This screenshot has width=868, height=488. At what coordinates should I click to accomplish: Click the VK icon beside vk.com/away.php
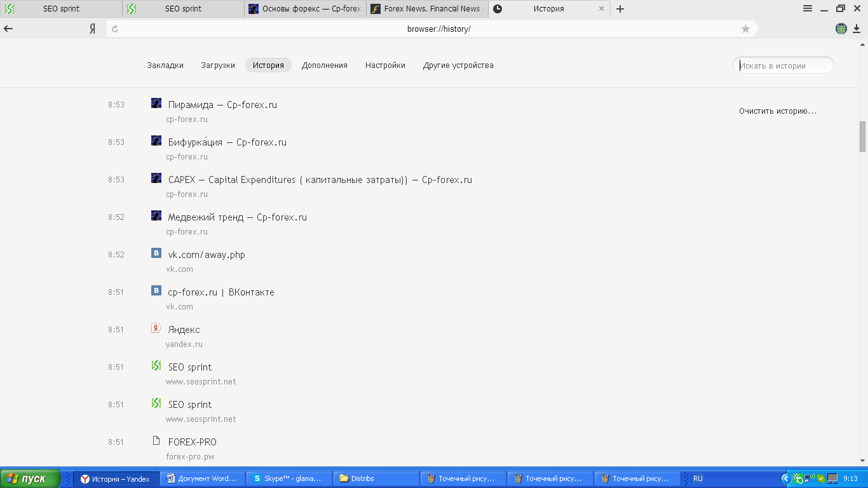point(156,253)
